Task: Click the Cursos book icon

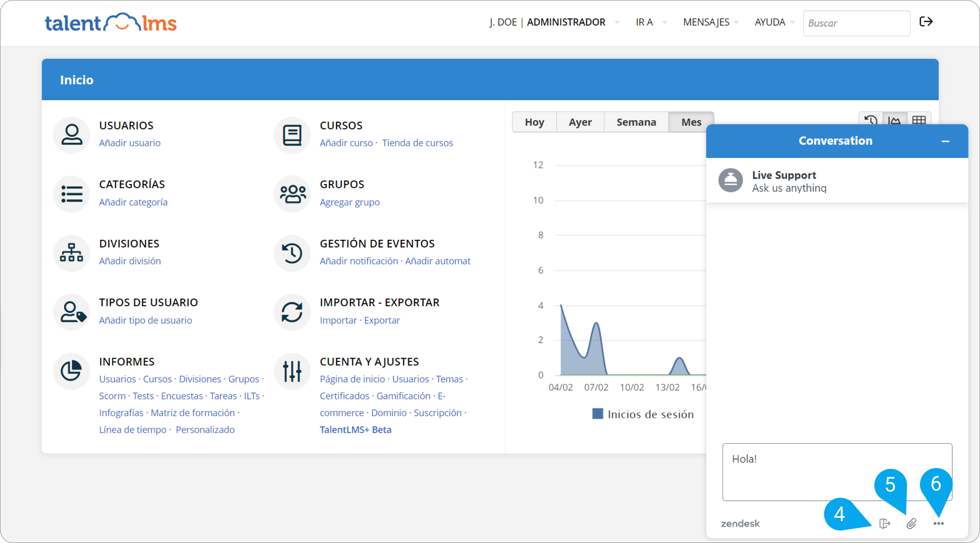Action: pyautogui.click(x=292, y=135)
